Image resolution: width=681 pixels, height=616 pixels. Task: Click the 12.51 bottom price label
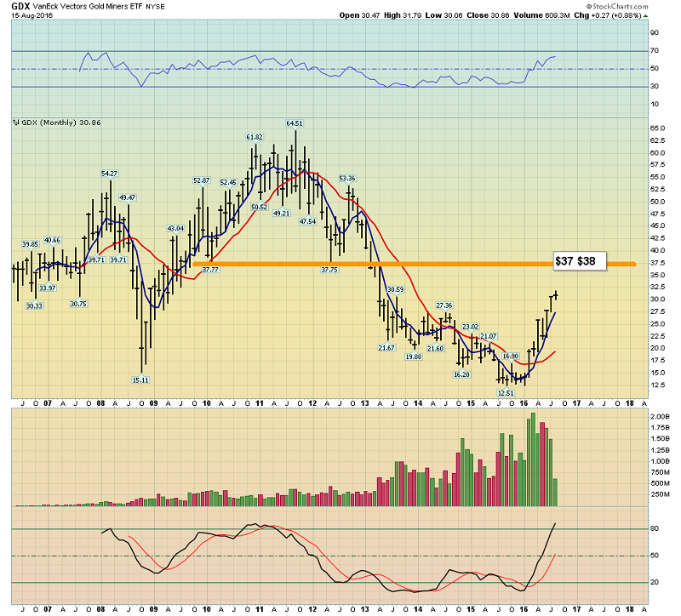point(506,393)
